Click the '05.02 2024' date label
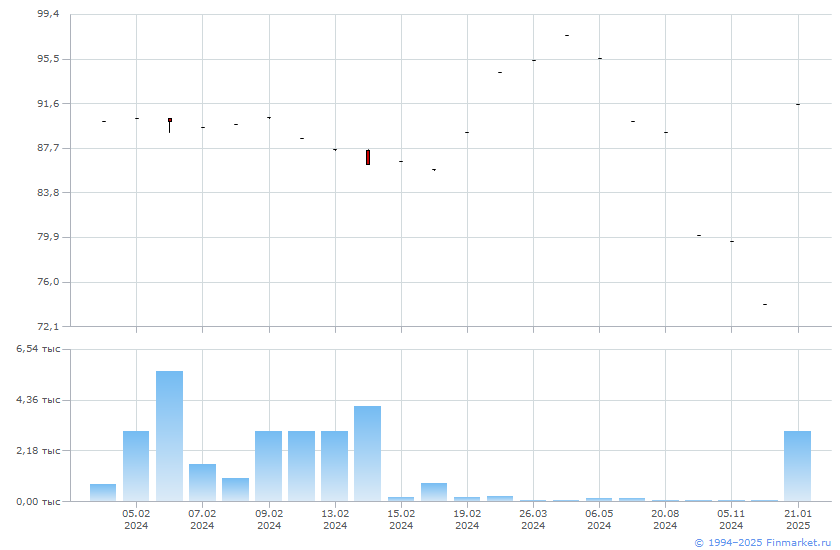Image resolution: width=840 pixels, height=550 pixels. pos(136,519)
